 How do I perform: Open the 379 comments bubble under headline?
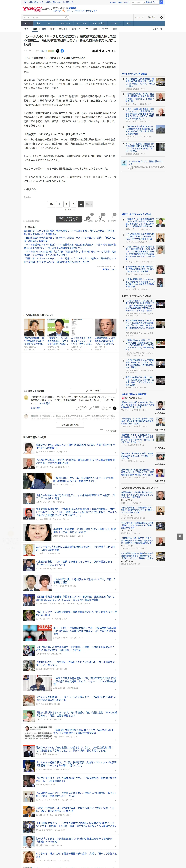click(44, 51)
